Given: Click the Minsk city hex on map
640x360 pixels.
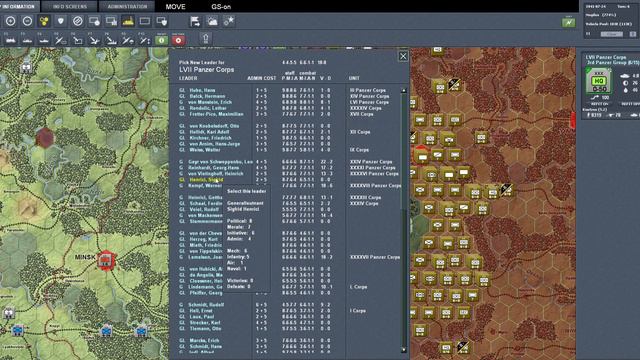Looking at the screenshot, I should tap(106, 260).
